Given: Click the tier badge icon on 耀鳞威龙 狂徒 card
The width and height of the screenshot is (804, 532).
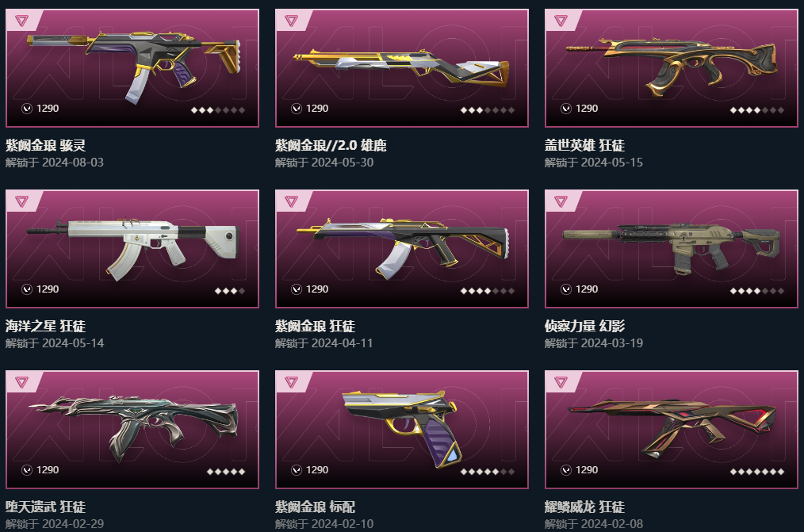Looking at the screenshot, I should point(561,382).
